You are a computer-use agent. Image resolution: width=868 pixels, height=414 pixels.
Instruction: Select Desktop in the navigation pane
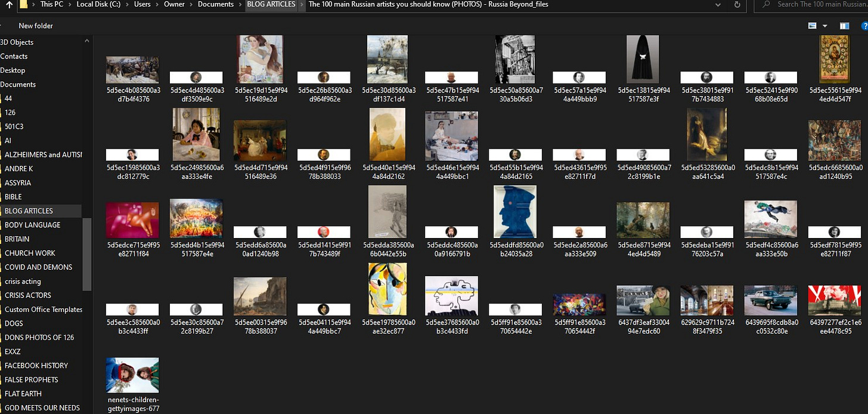click(x=13, y=70)
